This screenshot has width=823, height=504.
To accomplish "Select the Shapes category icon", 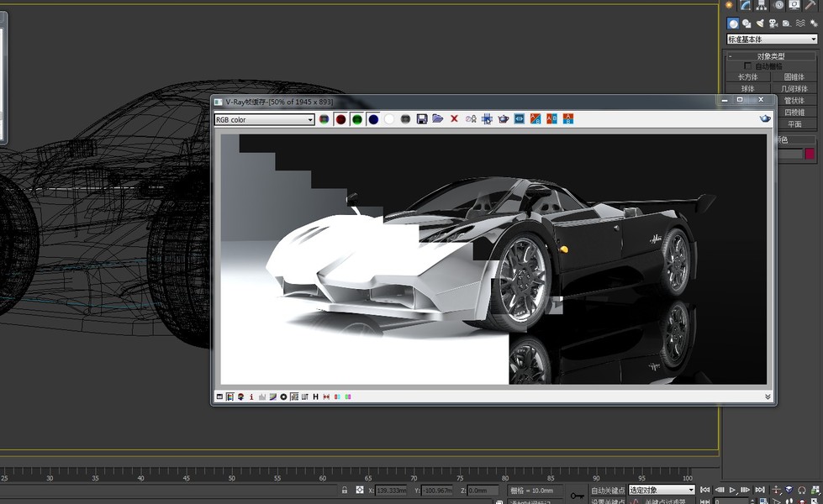I will (747, 23).
